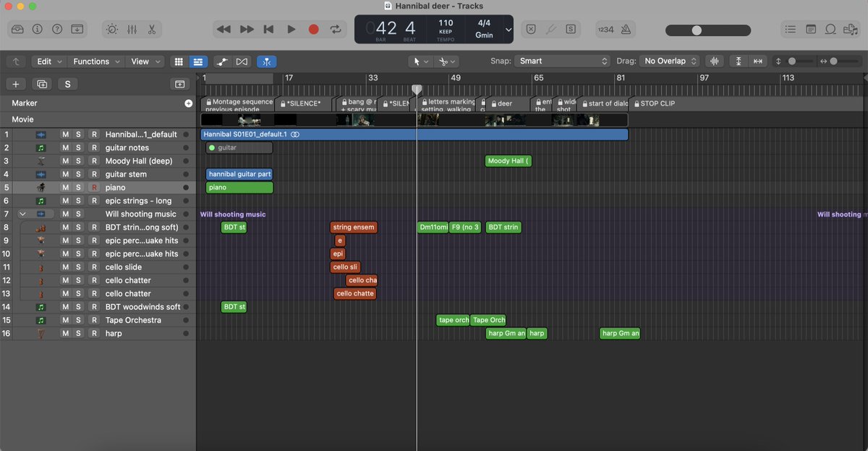The height and width of the screenshot is (451, 868).
Task: Open the Loop Browser icon
Action: 830,30
